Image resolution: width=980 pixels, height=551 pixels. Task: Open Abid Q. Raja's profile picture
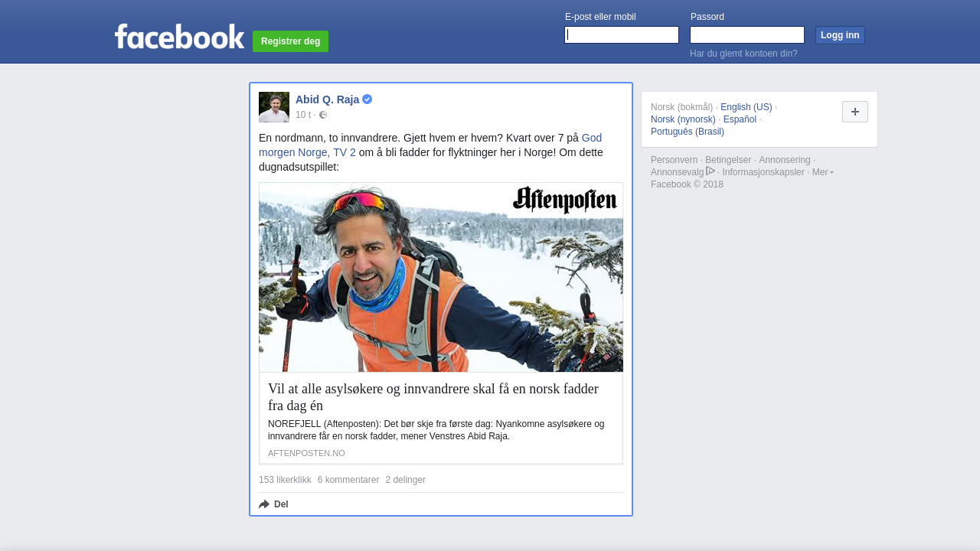point(274,107)
